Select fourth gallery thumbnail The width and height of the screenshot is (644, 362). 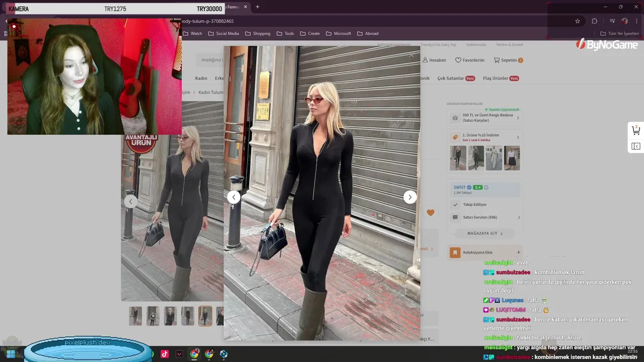click(x=188, y=316)
